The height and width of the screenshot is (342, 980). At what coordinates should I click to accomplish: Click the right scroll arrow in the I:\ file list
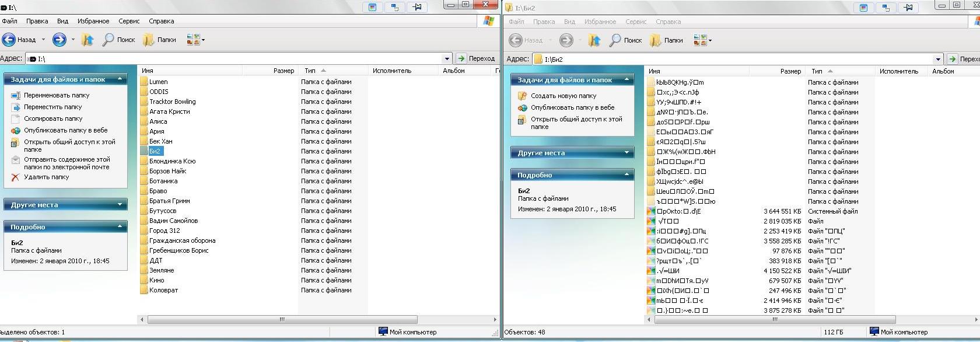point(495,319)
